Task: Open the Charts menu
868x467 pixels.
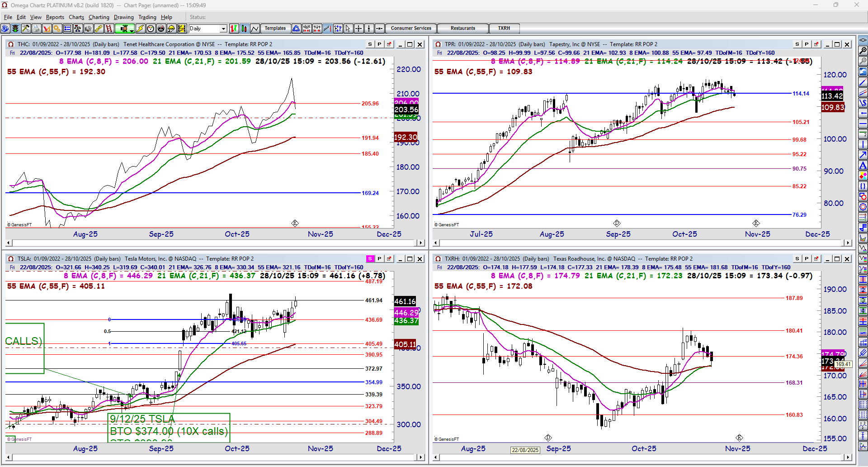Action: point(76,17)
